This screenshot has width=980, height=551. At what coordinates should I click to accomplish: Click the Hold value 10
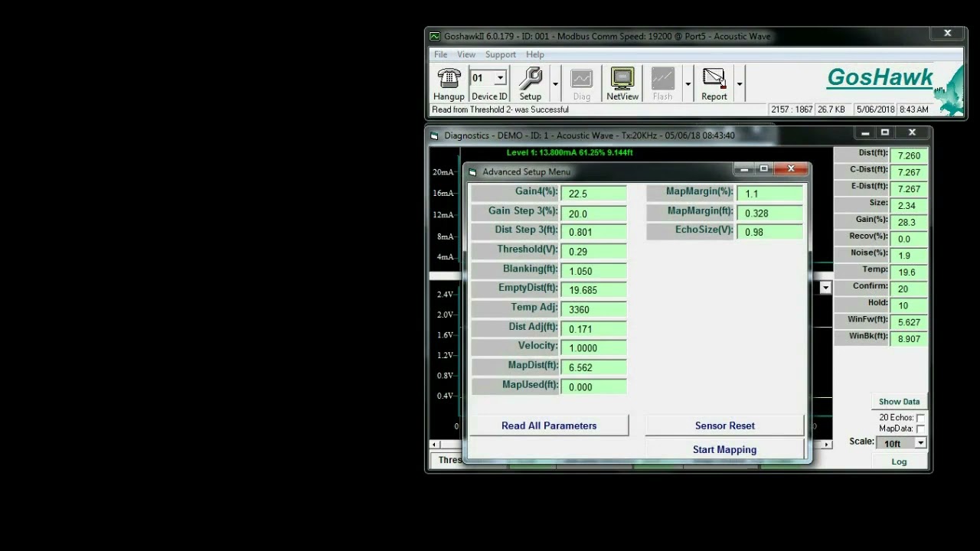pos(909,305)
